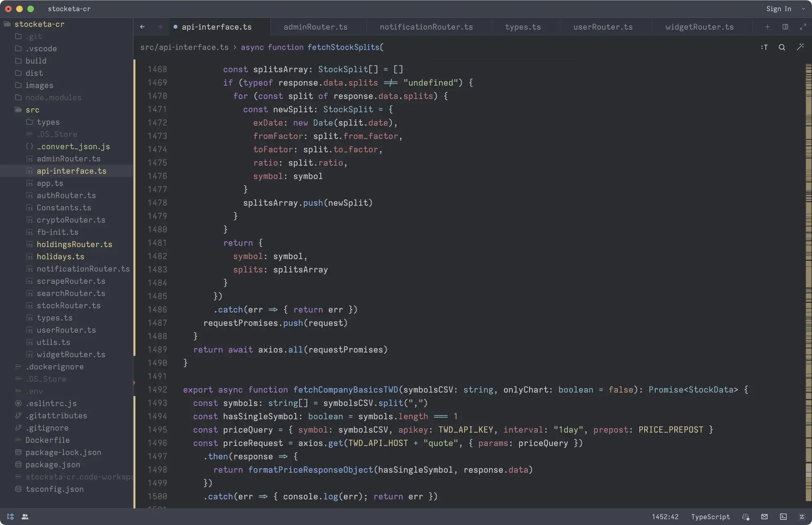Open package-lock.json in the file tree

point(63,452)
